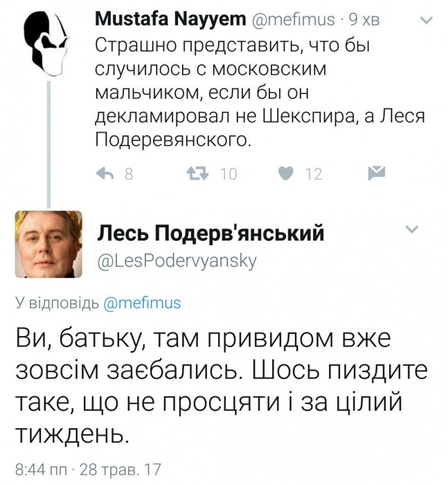View the 10 retweets count
Viewport: 448px width, 485px height.
pyautogui.click(x=229, y=174)
